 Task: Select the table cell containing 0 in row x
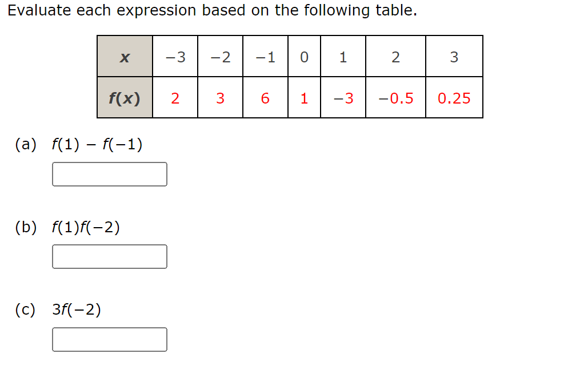point(304,55)
